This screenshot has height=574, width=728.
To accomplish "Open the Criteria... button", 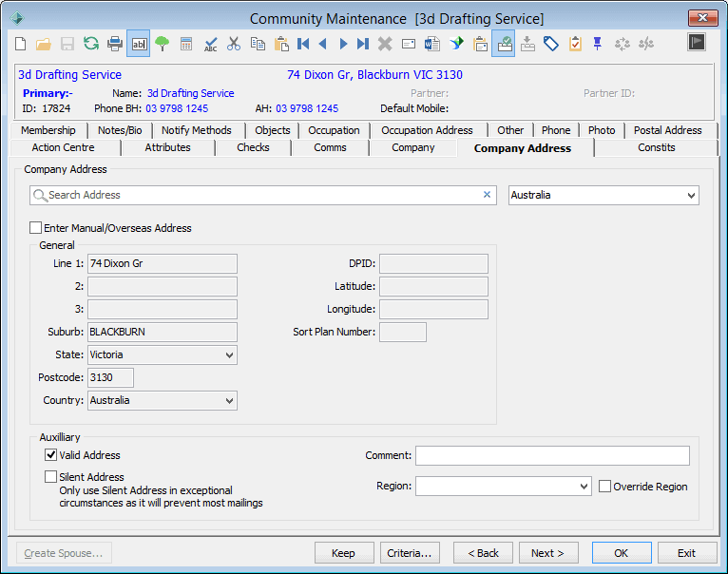I will tap(410, 553).
